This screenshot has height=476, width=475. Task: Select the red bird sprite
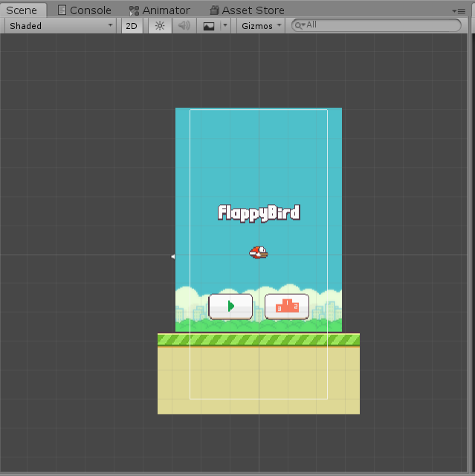pos(259,252)
